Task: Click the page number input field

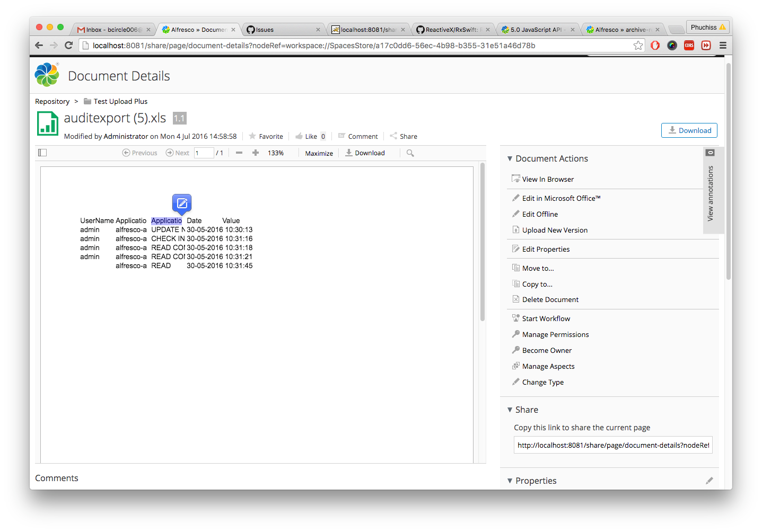Action: tap(204, 153)
